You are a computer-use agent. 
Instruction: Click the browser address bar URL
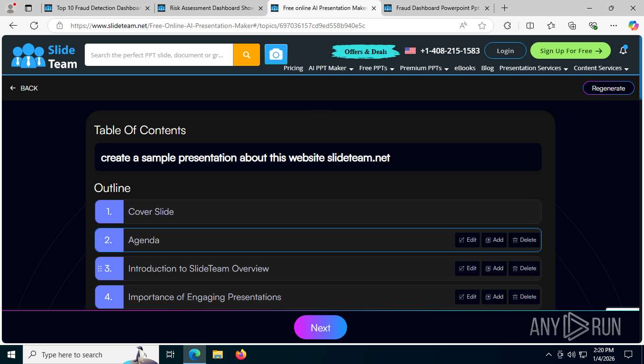(x=218, y=26)
